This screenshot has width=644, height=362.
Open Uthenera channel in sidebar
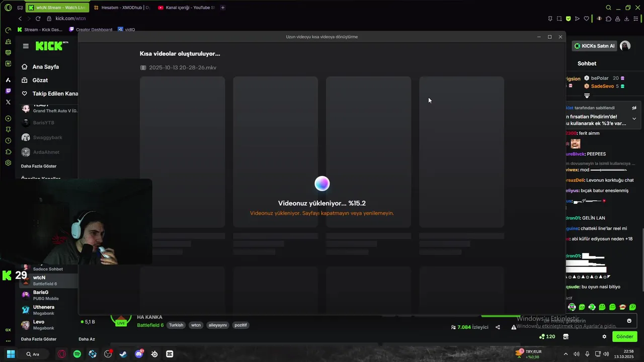48,310
